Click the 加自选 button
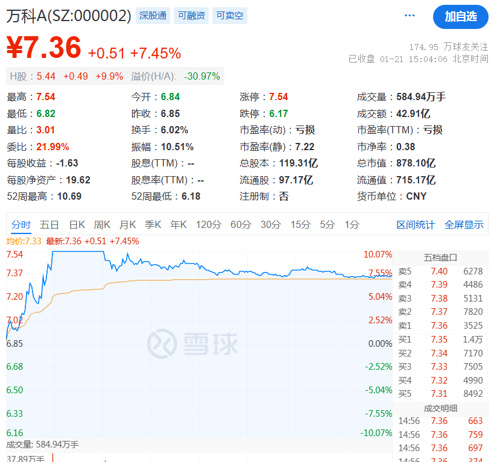This screenshot has height=462, width=500. 461,17
